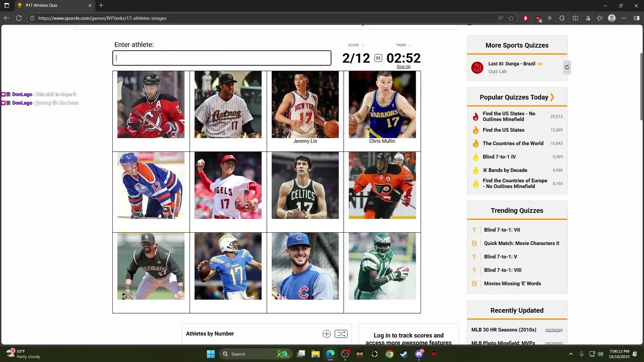Click the taskbar Search box
Image resolution: width=644 pixels, height=362 pixels.
click(257, 354)
